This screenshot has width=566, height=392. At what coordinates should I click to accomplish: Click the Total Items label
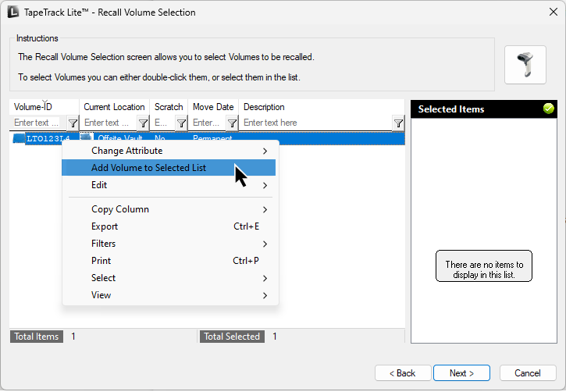(x=37, y=337)
